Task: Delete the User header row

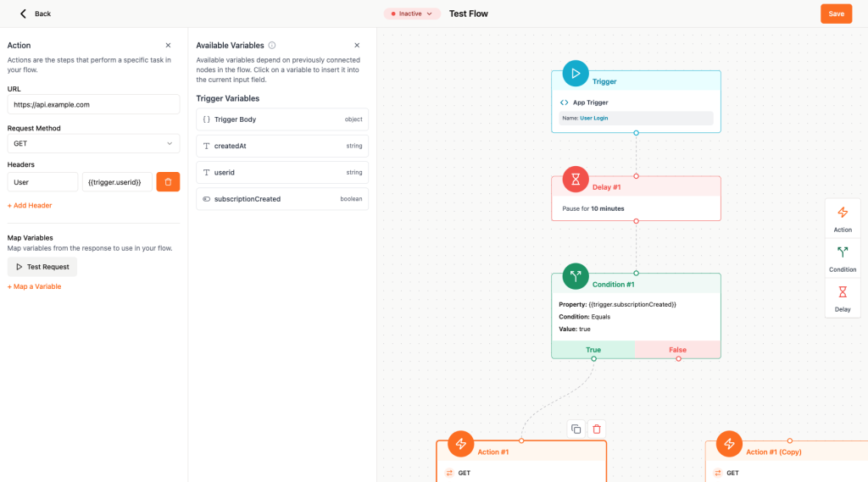Action: 168,181
